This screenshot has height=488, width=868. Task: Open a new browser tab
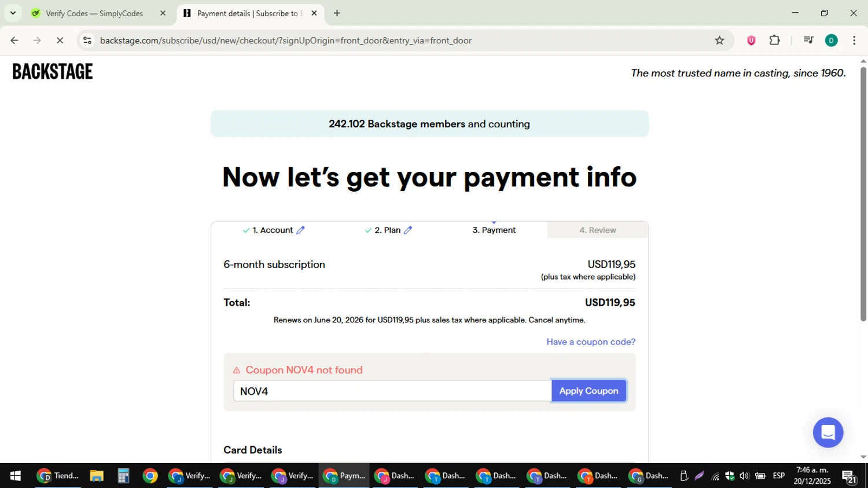(x=337, y=13)
